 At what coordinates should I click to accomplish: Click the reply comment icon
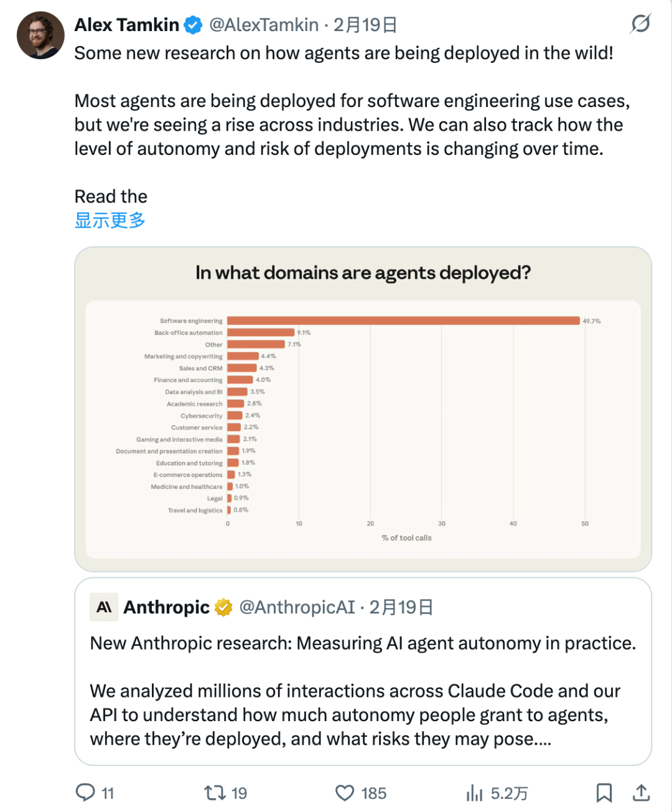tap(85, 792)
